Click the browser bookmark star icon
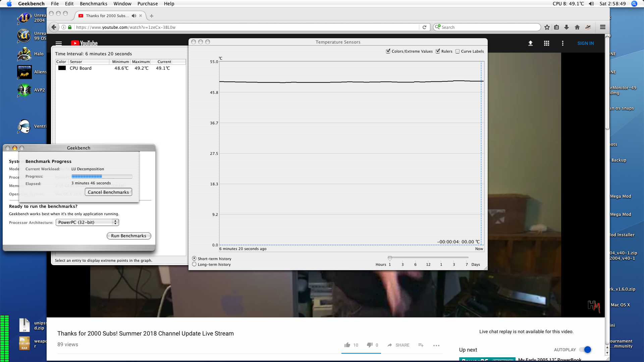The height and width of the screenshot is (362, 644). (547, 27)
